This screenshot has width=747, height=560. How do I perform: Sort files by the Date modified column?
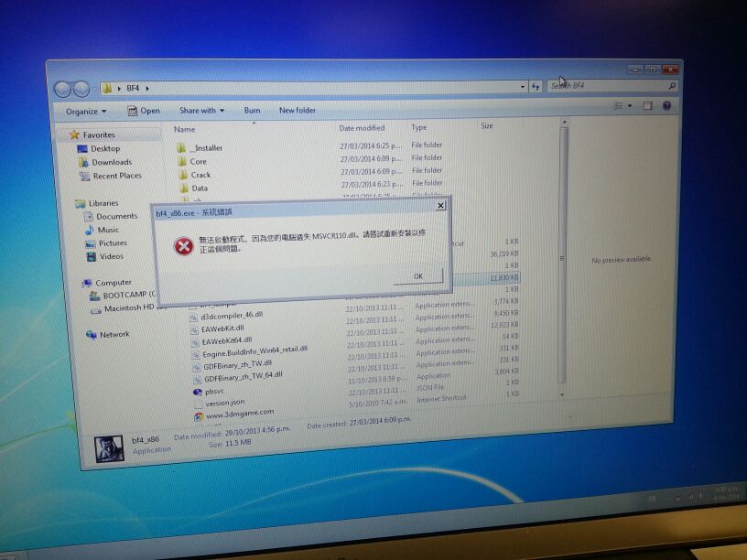click(x=362, y=128)
